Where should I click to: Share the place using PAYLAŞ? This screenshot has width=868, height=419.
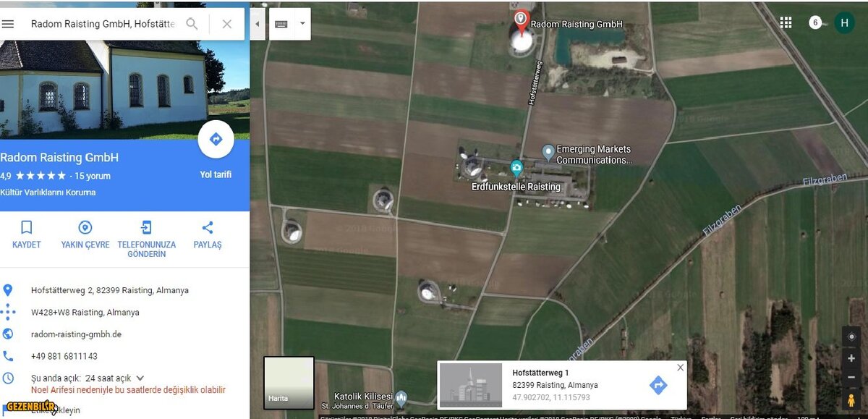[208, 234]
